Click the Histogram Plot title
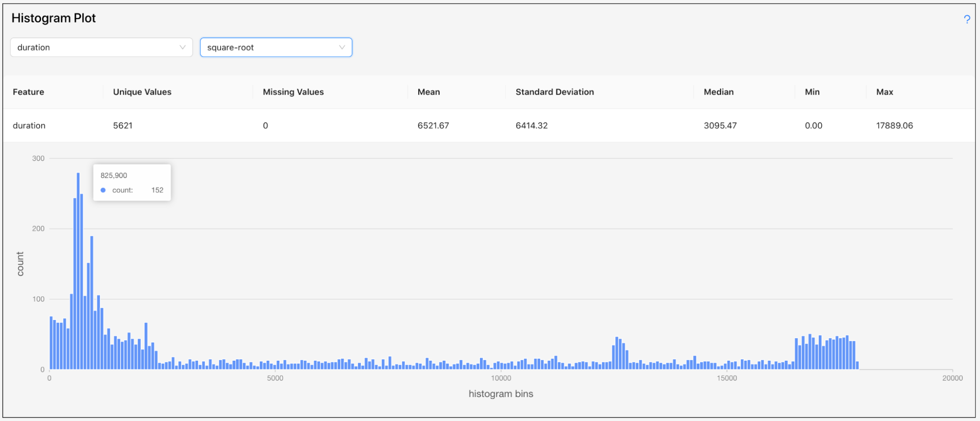The width and height of the screenshot is (980, 421). [x=53, y=18]
